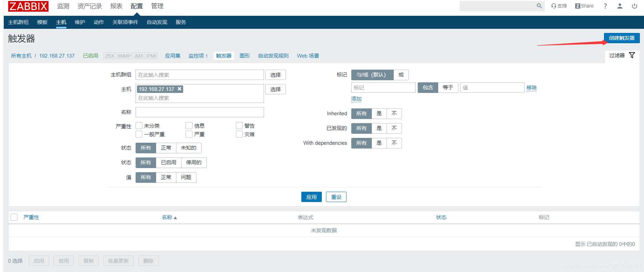
Task: Filter status to 停用的
Action: coord(194,163)
